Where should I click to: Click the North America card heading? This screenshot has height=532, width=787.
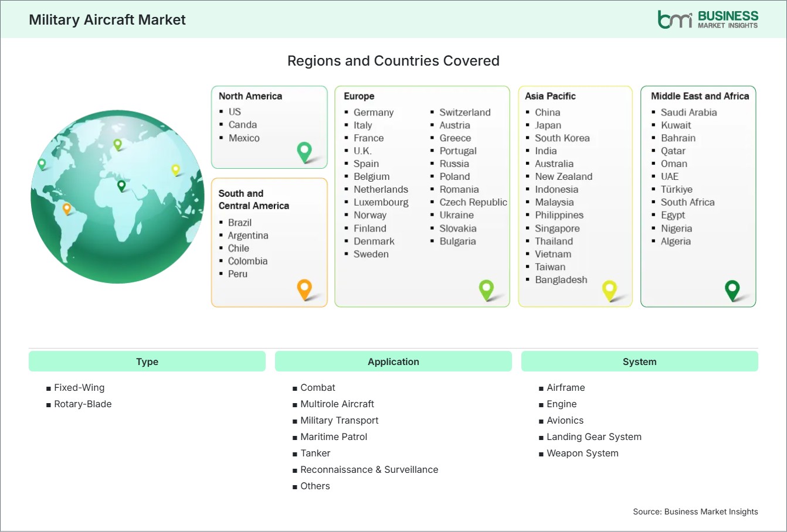[250, 96]
